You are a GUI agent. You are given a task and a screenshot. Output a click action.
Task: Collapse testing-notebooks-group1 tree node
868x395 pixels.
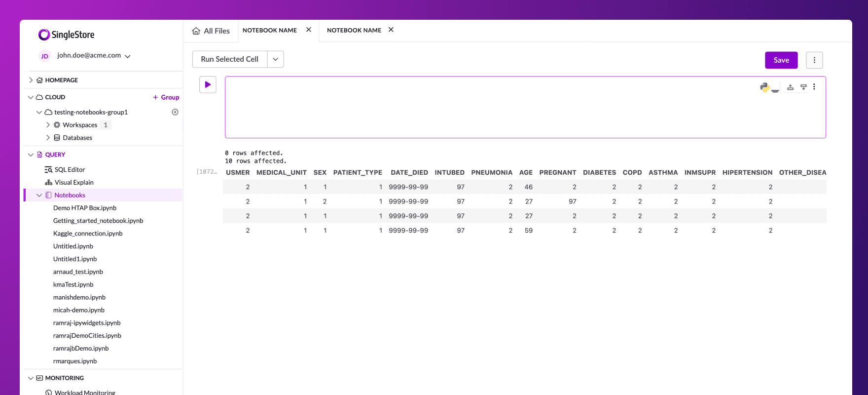click(x=39, y=112)
